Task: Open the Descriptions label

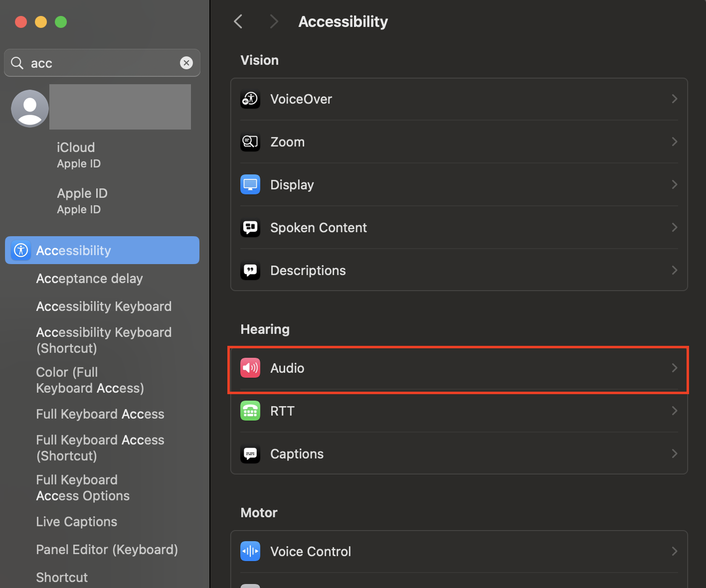Action: 308,271
